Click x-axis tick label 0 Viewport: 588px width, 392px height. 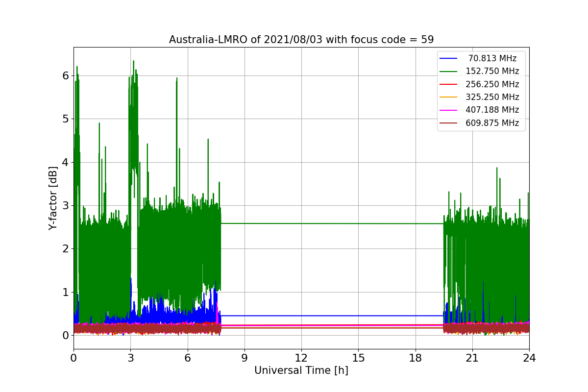(x=73, y=358)
